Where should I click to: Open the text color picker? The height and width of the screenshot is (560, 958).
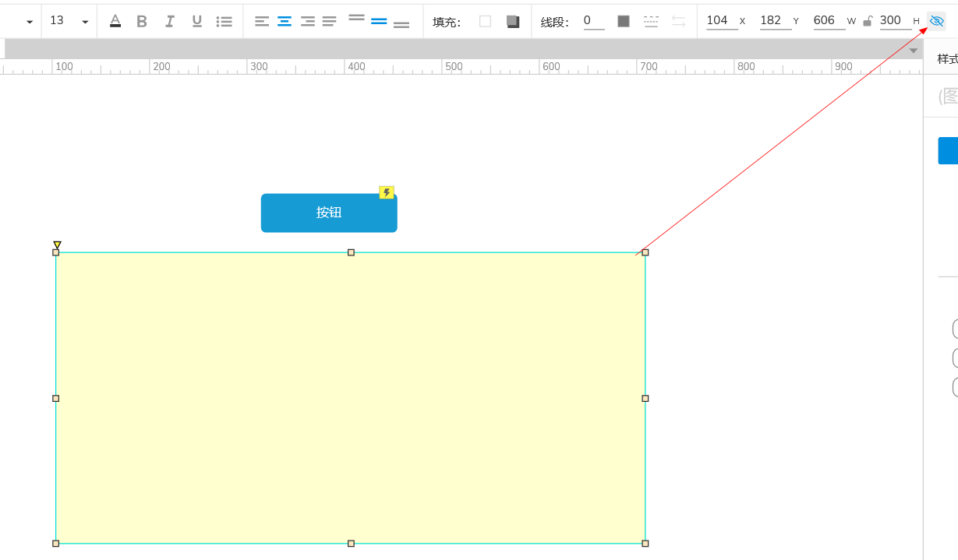coord(115,21)
